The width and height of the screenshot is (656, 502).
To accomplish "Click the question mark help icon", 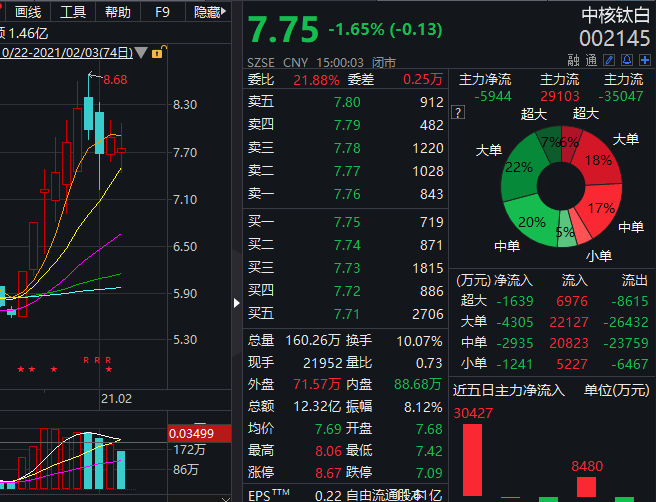I will [459, 112].
